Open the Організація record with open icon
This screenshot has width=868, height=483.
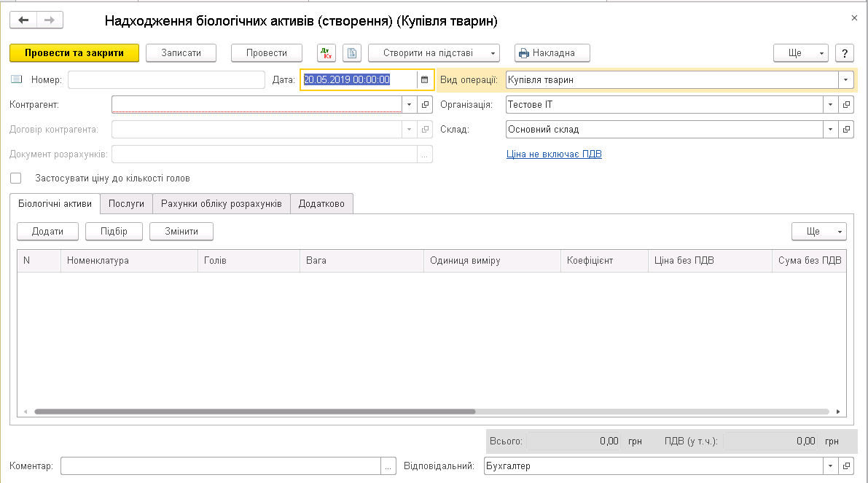tap(846, 105)
